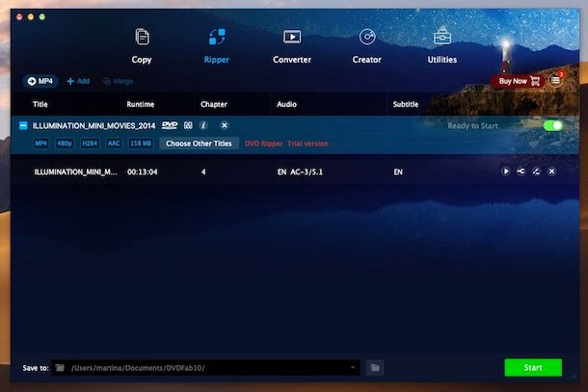Click the MP4 format tag
Screen dimensions: 588x392
click(40, 144)
